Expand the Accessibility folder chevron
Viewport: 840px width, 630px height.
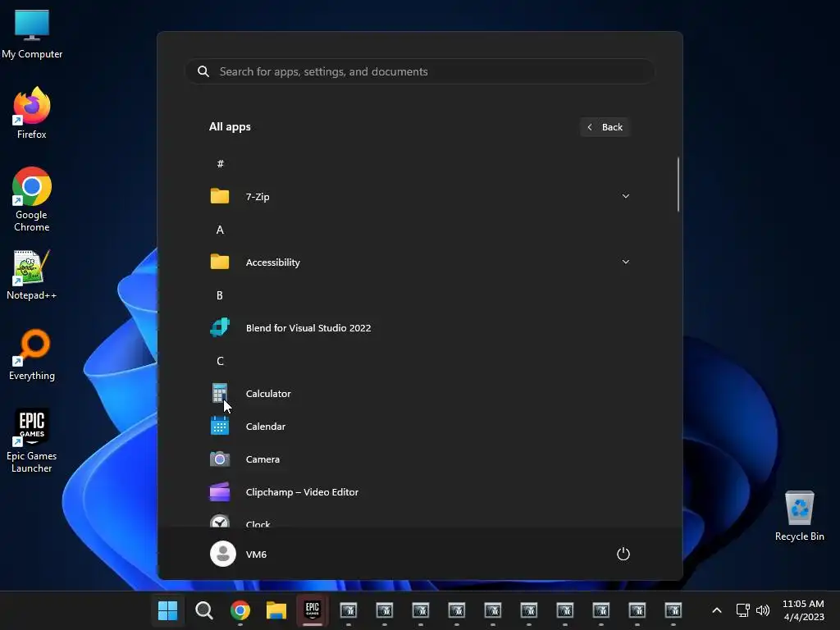pos(625,262)
